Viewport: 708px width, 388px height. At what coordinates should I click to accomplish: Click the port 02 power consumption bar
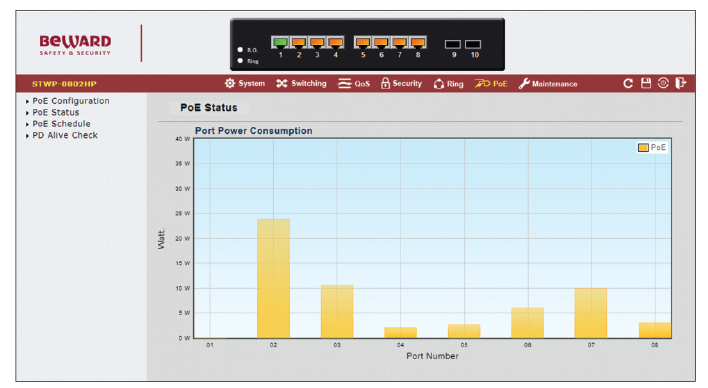click(274, 278)
